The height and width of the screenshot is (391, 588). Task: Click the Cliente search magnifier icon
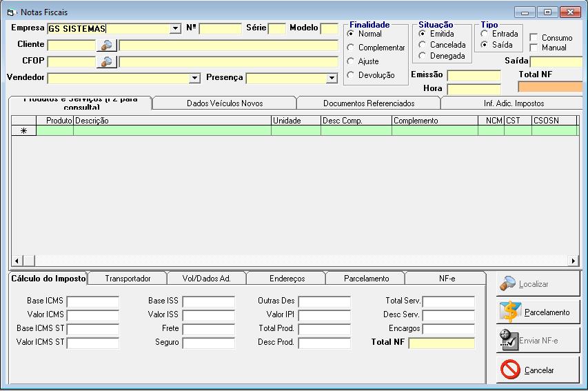[x=106, y=46]
